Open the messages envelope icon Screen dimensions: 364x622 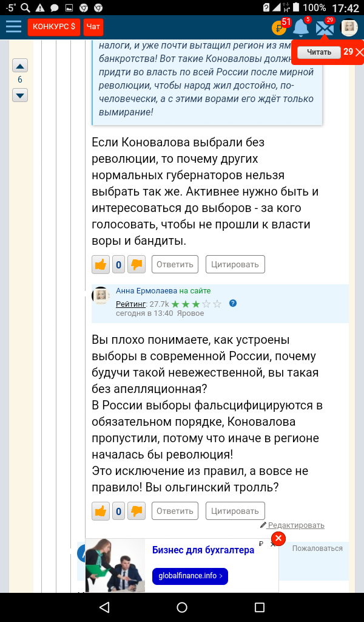click(x=325, y=27)
